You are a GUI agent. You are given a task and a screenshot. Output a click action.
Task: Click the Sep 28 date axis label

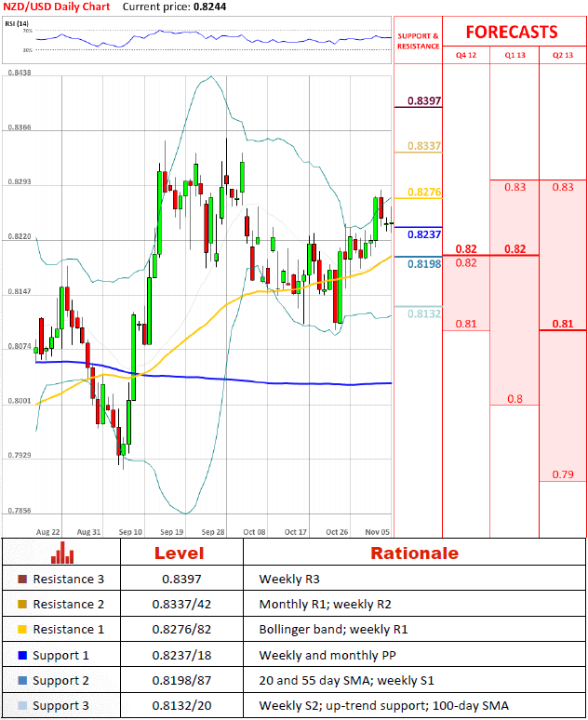213,532
